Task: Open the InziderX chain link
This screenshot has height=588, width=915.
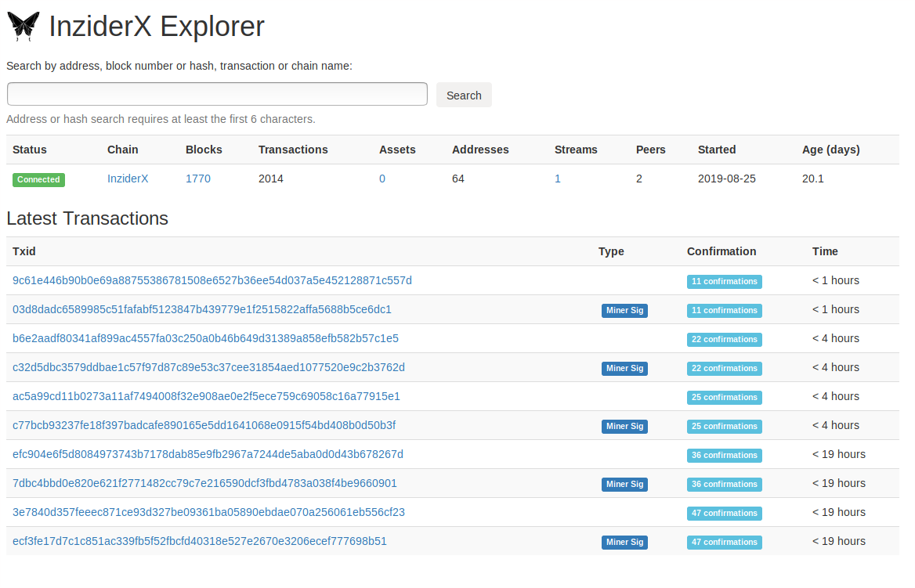Action: pos(128,179)
